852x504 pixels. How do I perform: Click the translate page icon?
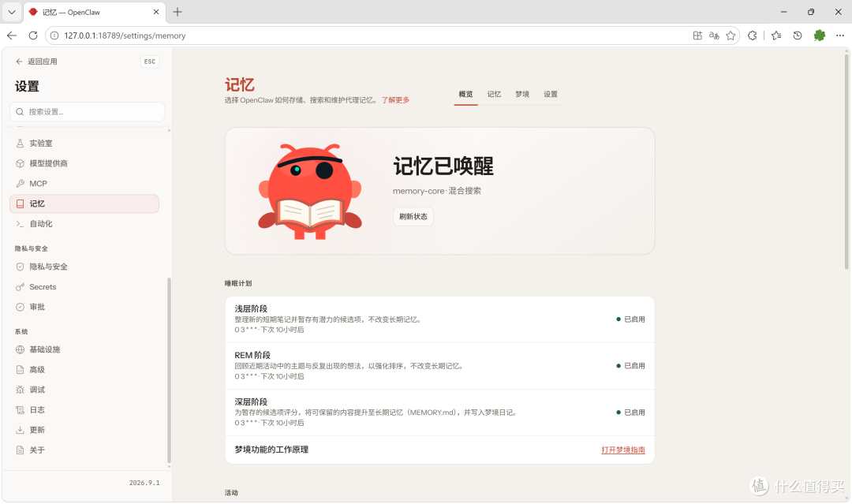pos(714,35)
